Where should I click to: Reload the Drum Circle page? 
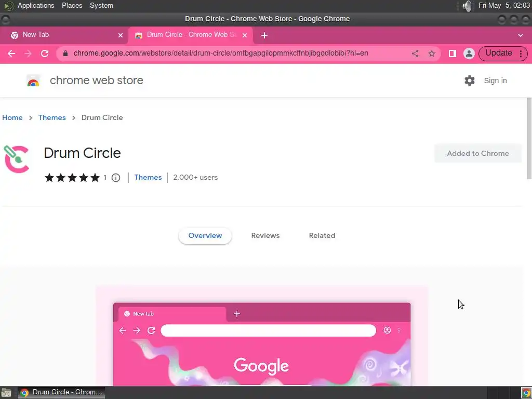click(45, 54)
